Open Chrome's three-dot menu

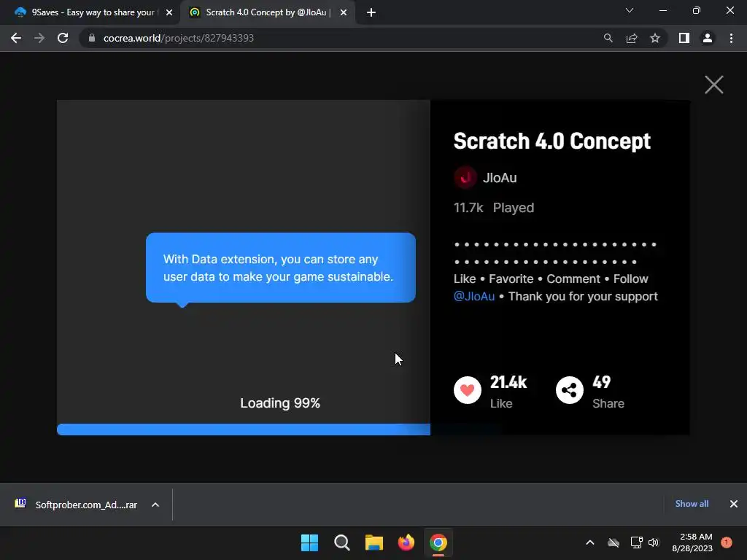[731, 38]
